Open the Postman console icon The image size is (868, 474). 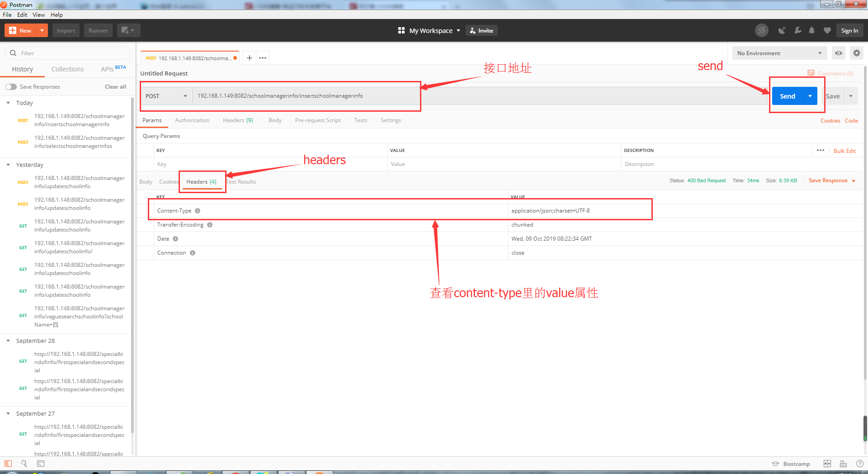(x=41, y=464)
